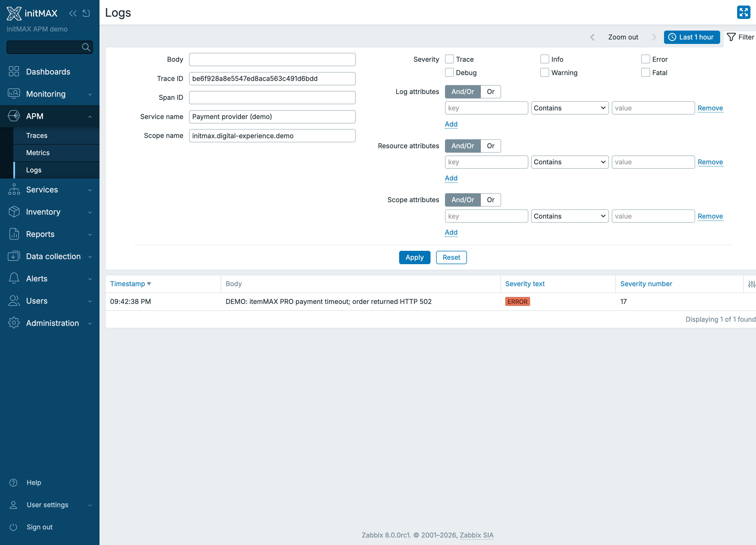Viewport: 756px width, 545px height.
Task: Click the Body filter input field
Action: (x=272, y=60)
